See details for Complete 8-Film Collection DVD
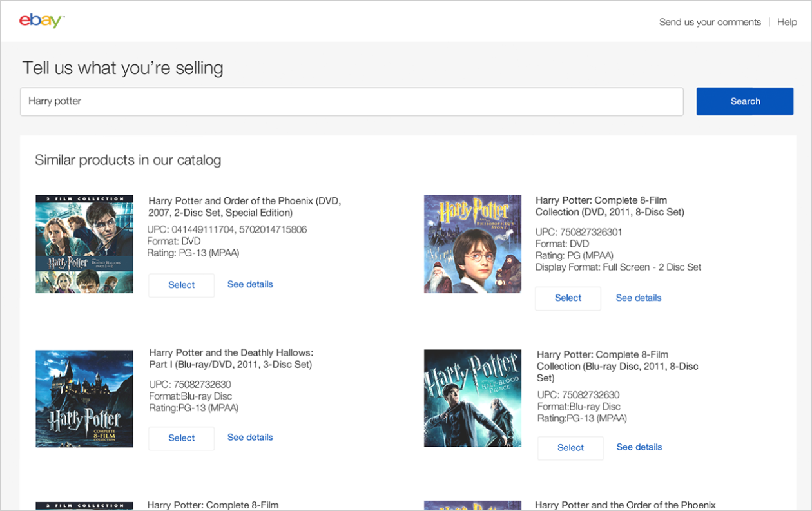 [639, 298]
